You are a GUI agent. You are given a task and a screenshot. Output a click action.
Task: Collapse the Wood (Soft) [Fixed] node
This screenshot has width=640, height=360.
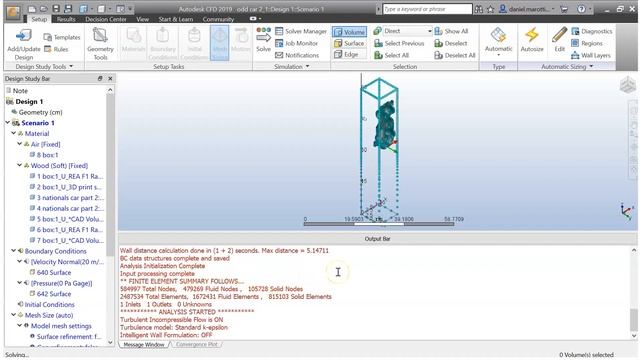click(x=19, y=165)
